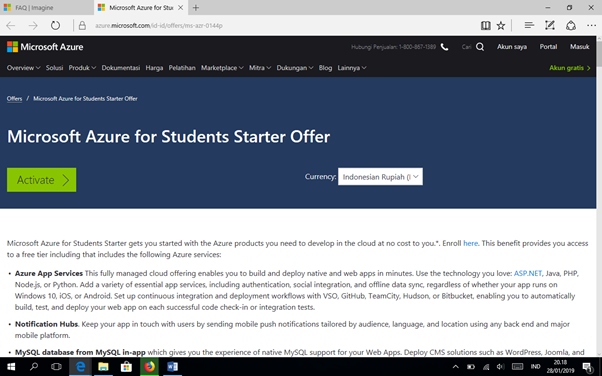The width and height of the screenshot is (602, 376).
Task: Click the browser refresh icon
Action: 55,26
